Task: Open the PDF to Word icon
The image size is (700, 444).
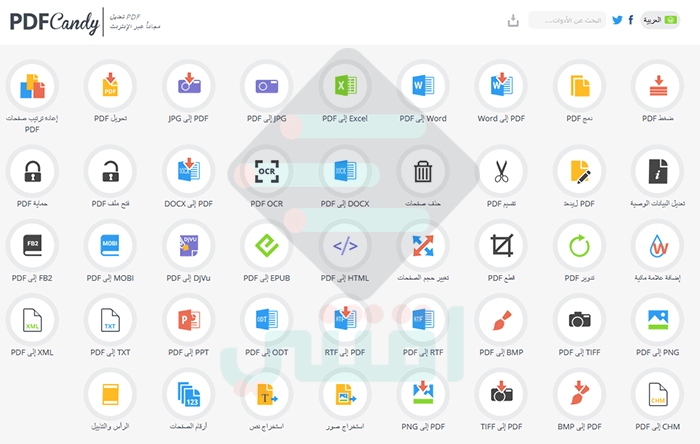Action: (x=423, y=86)
